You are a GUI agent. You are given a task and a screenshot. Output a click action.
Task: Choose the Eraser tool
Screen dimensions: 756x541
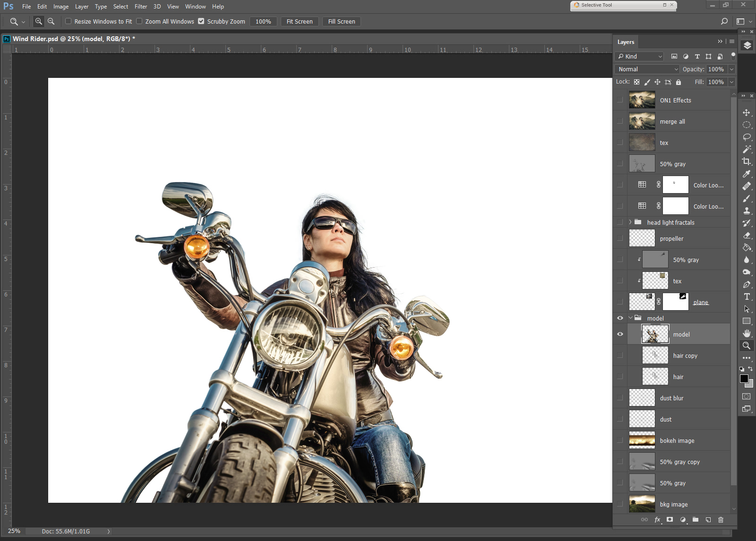[x=746, y=235]
